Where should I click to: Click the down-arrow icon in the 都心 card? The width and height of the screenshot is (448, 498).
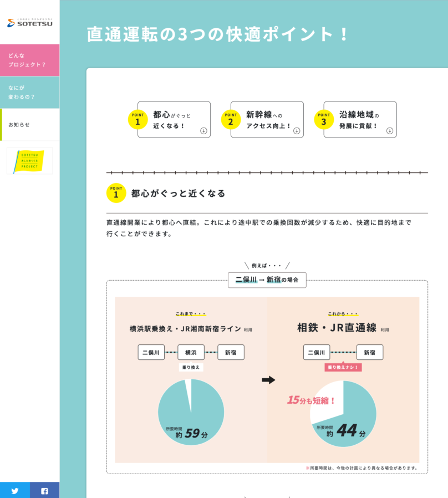click(x=203, y=131)
